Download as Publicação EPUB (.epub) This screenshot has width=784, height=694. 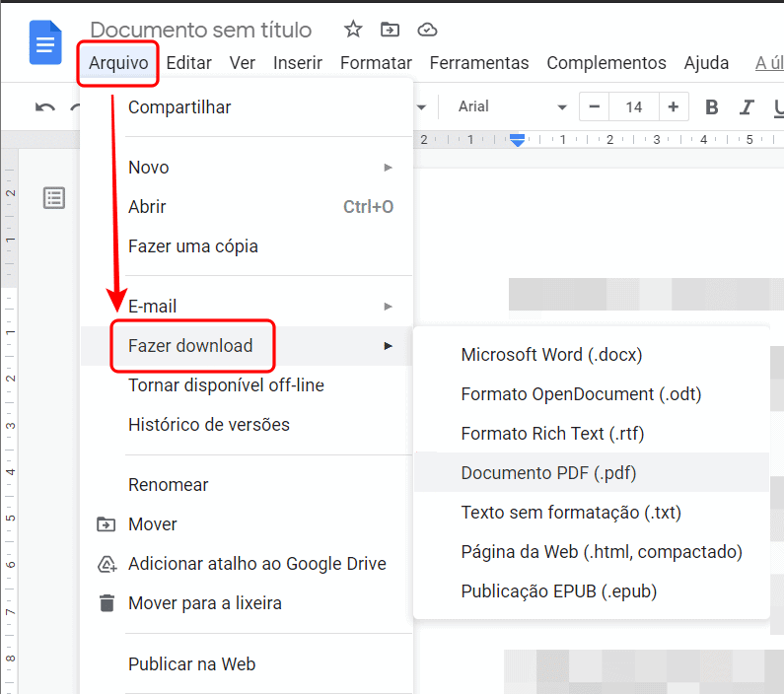(x=592, y=591)
